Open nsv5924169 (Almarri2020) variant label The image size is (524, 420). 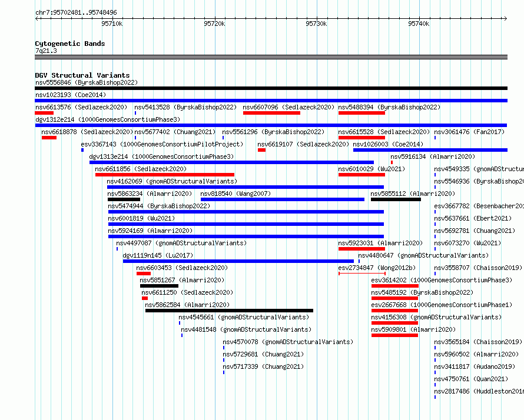click(150, 231)
